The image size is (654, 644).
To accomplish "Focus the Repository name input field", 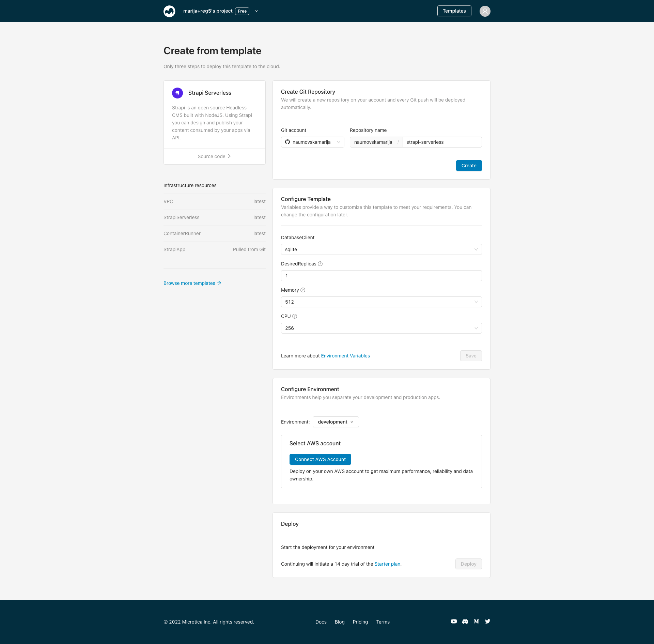I will click(442, 142).
